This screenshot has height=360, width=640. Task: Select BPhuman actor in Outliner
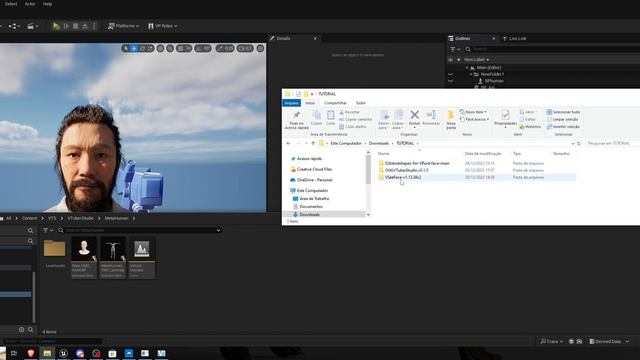coord(494,81)
